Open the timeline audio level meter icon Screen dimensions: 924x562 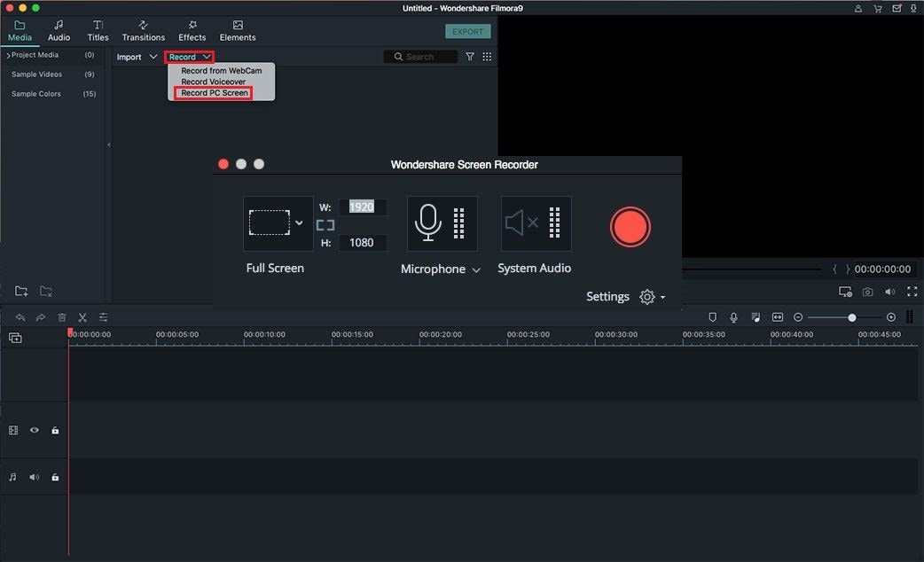tap(909, 317)
